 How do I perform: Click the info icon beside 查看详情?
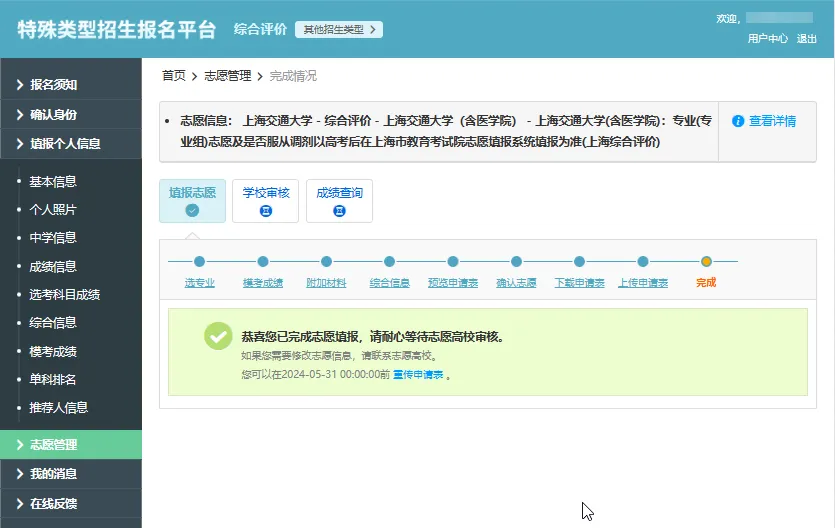(738, 121)
